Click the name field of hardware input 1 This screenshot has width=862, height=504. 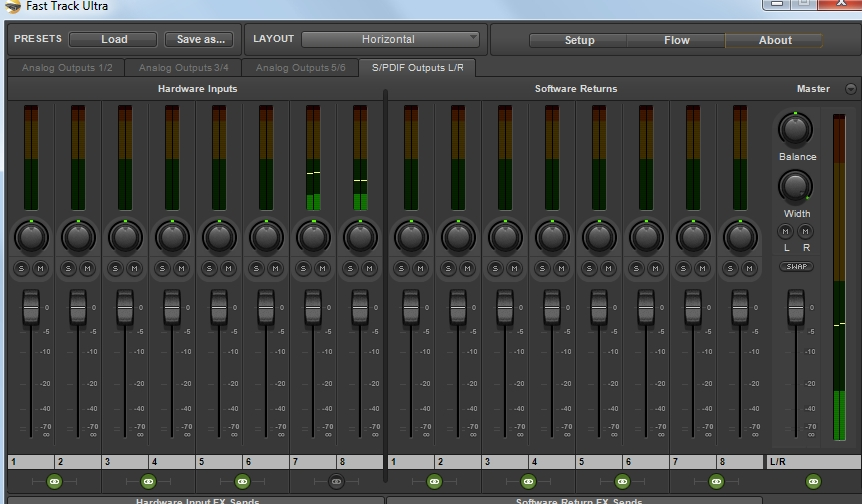click(x=31, y=462)
